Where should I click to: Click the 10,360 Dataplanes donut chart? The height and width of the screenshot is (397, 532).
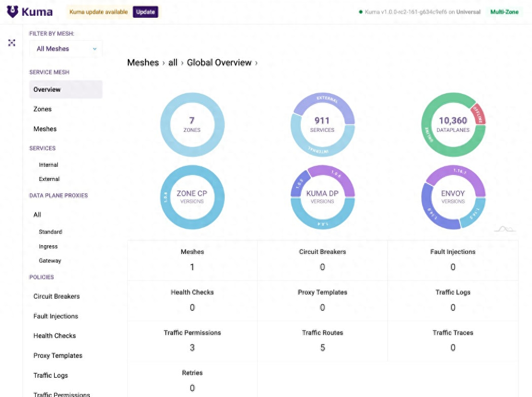pos(453,125)
